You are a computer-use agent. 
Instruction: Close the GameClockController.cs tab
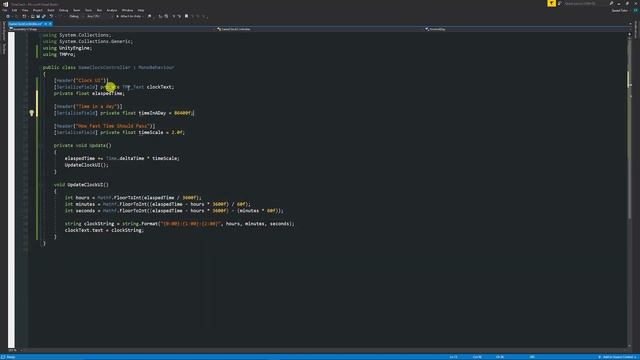tap(50, 24)
